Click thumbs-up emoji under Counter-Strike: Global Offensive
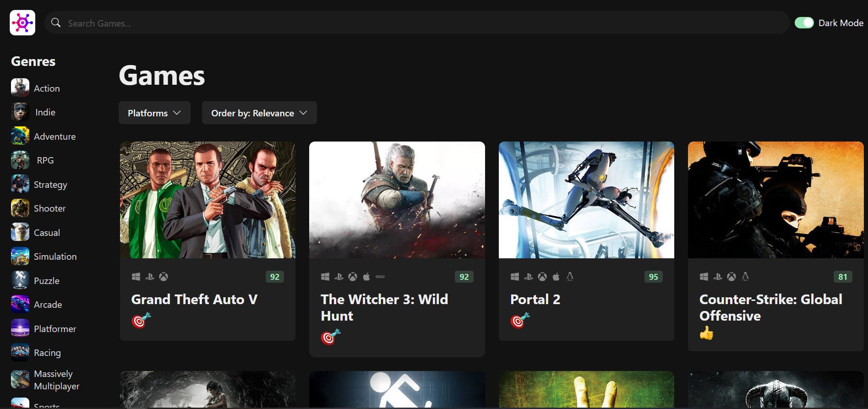Image resolution: width=868 pixels, height=409 pixels. [707, 333]
